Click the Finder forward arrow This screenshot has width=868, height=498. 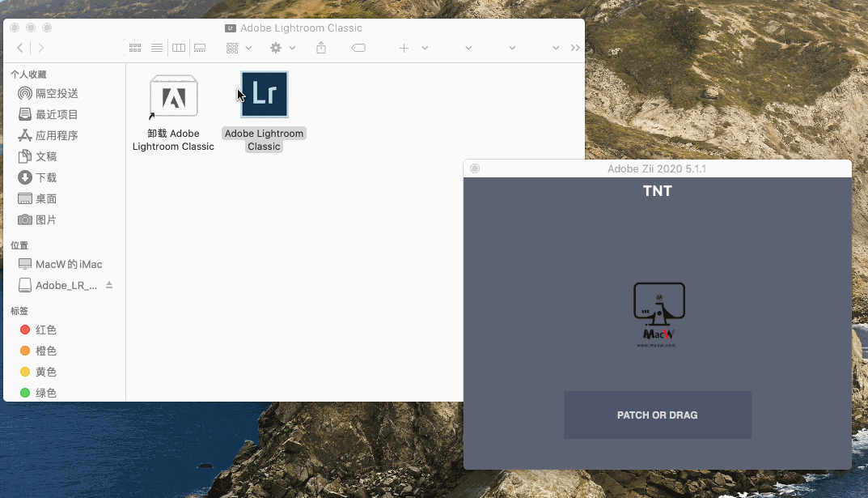40,48
